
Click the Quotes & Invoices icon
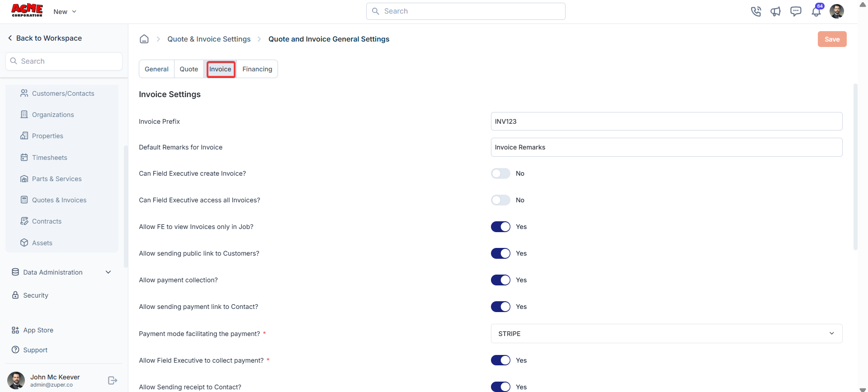pos(24,200)
